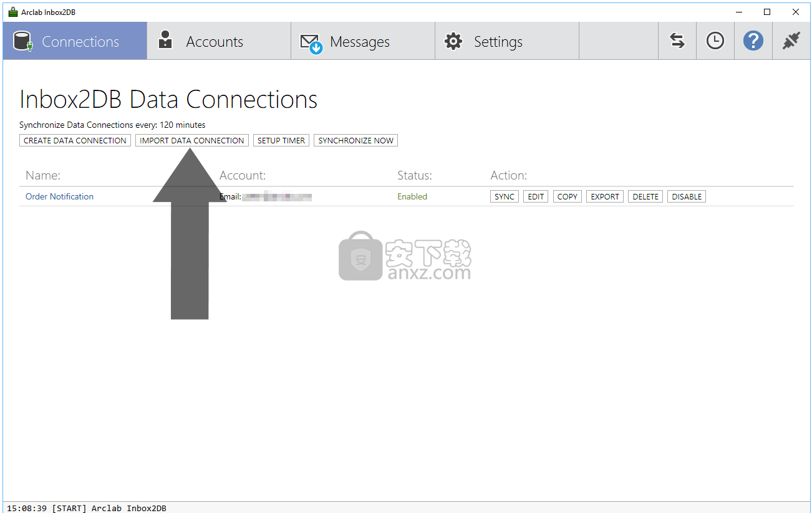Sync the Order Notification connection
812x513 pixels.
[505, 196]
